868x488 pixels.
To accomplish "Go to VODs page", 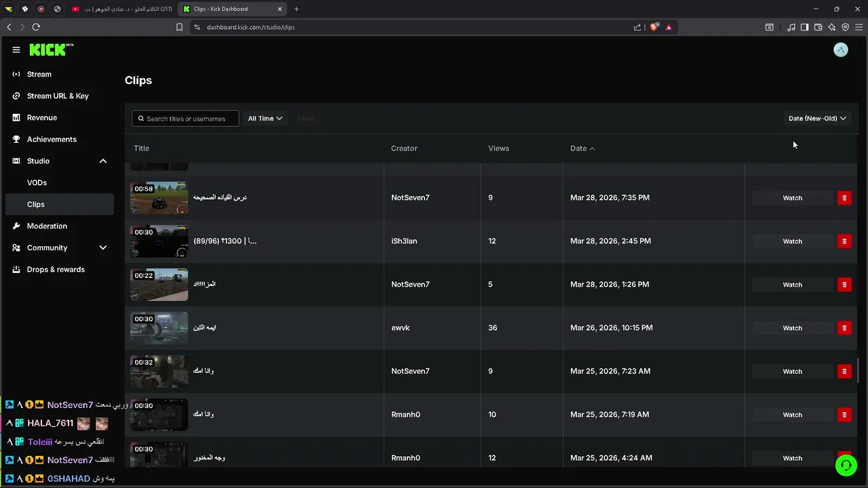I will [37, 182].
